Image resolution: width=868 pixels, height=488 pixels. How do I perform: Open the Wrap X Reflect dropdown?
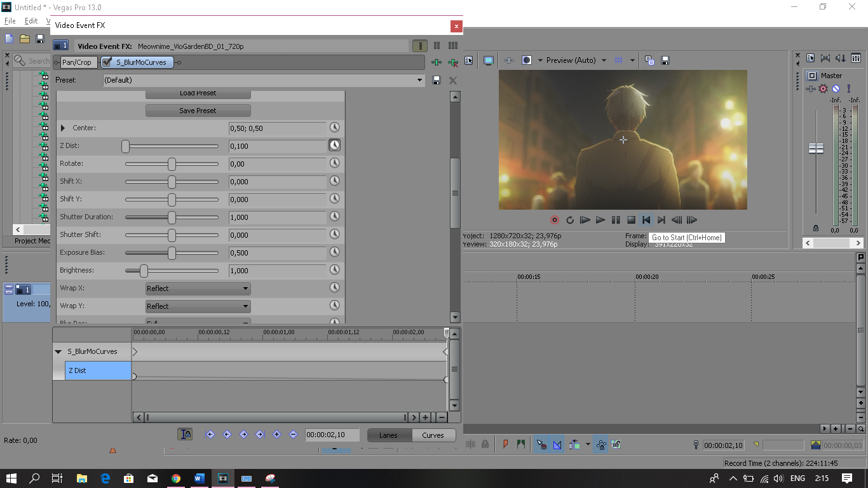coord(198,288)
